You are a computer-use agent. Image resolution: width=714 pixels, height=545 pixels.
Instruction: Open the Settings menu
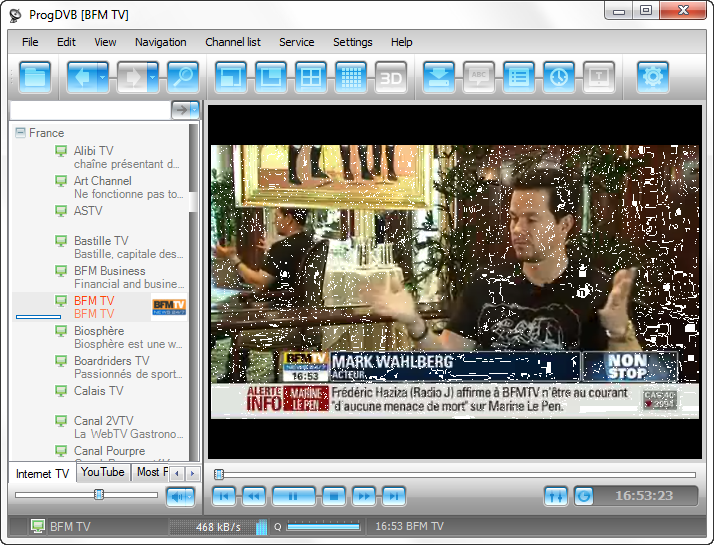(x=352, y=42)
